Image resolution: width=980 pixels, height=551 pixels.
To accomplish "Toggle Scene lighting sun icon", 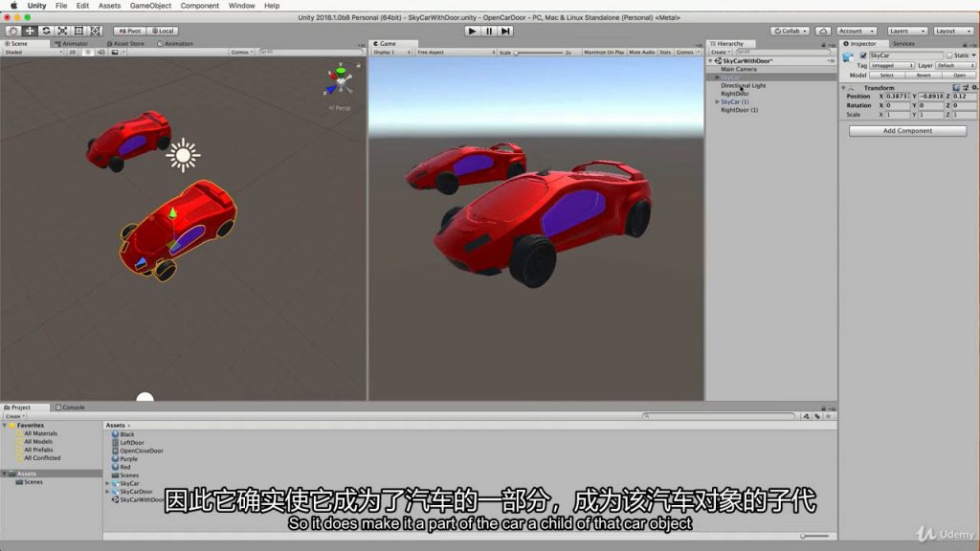I will 87,53.
